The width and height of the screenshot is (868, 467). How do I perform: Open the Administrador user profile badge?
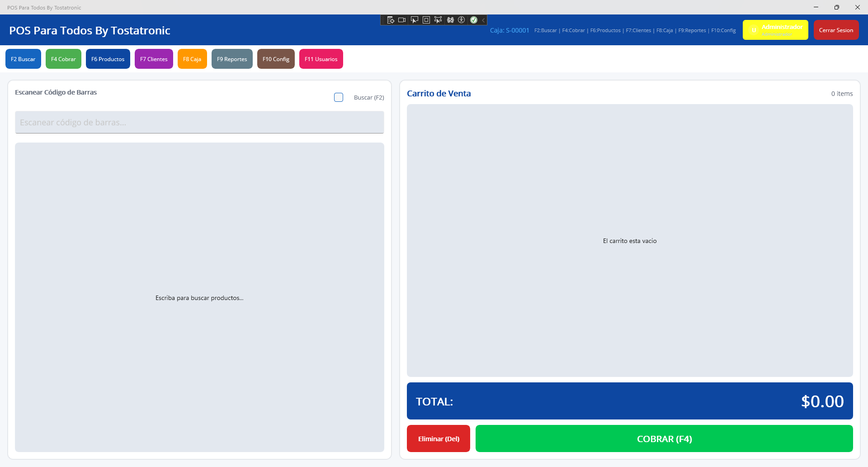[775, 30]
